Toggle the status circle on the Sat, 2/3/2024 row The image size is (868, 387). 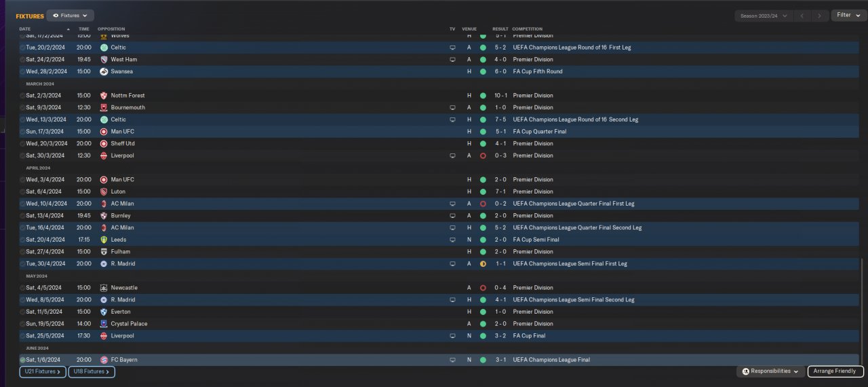pos(22,96)
